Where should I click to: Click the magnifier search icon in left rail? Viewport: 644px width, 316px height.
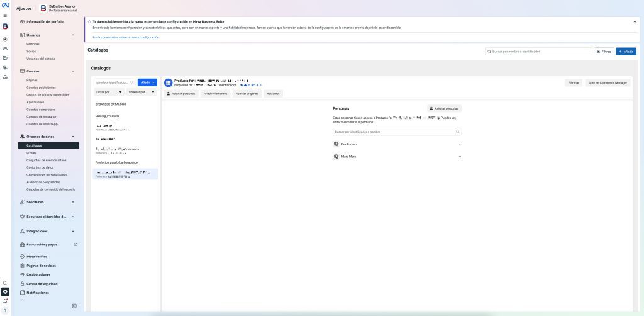pyautogui.click(x=5, y=283)
